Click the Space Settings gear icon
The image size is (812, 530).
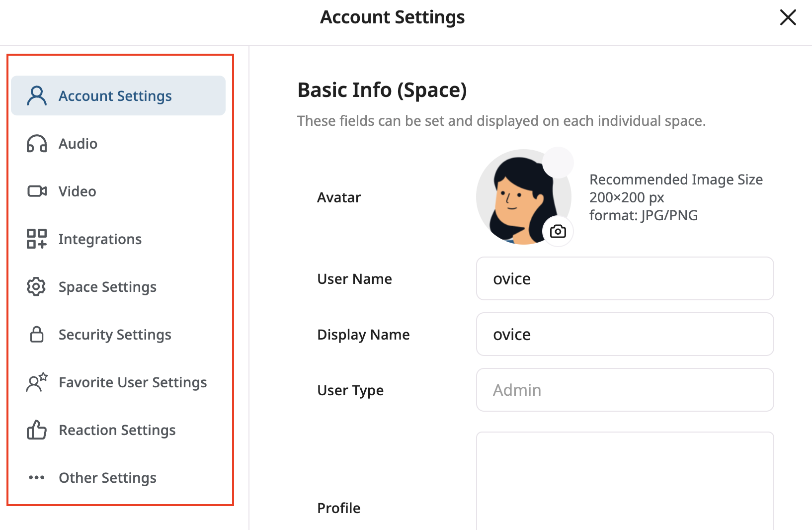(36, 286)
